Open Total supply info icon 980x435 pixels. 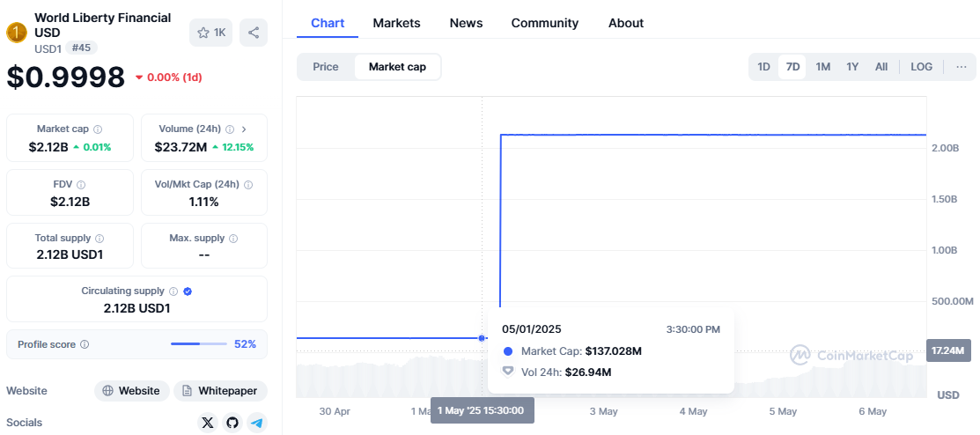point(99,238)
